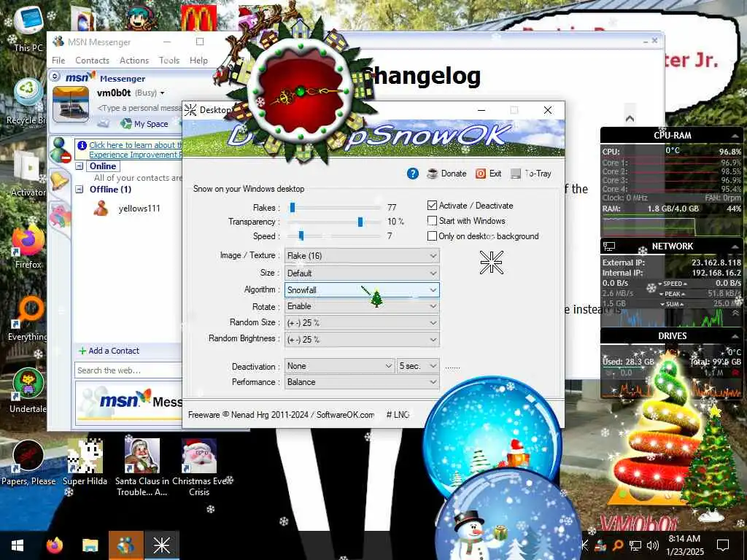Focus the Search the web input field
Image resolution: width=747 pixels, height=560 pixels.
tap(128, 370)
